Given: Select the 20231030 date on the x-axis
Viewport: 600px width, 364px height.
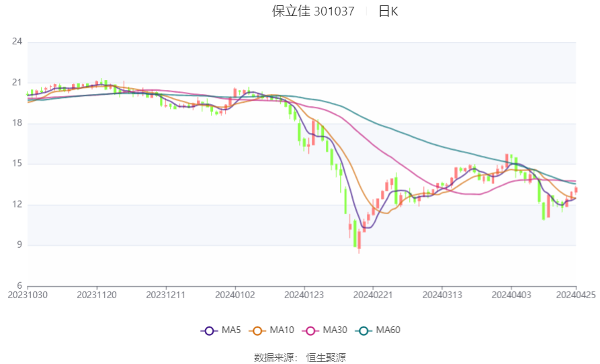Looking at the screenshot, I should [x=28, y=294].
